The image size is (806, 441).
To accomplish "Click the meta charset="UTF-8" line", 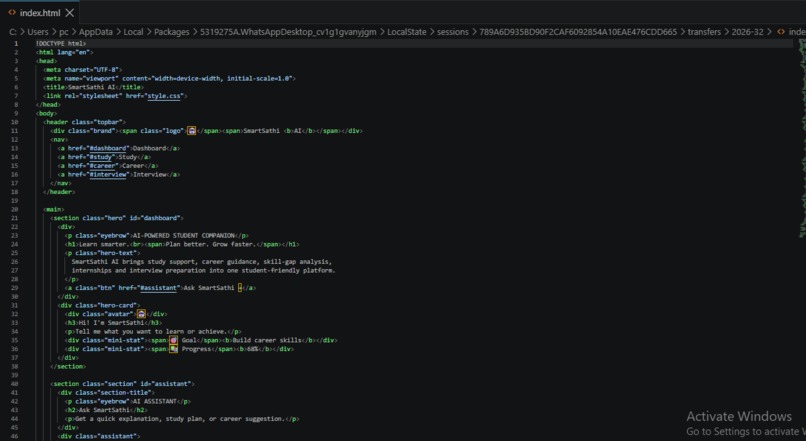I will point(83,69).
